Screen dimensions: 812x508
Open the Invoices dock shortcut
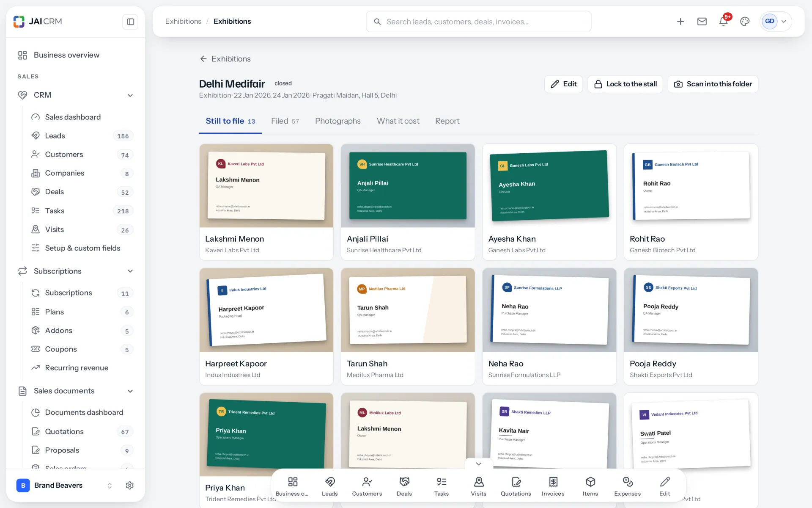[553, 486]
